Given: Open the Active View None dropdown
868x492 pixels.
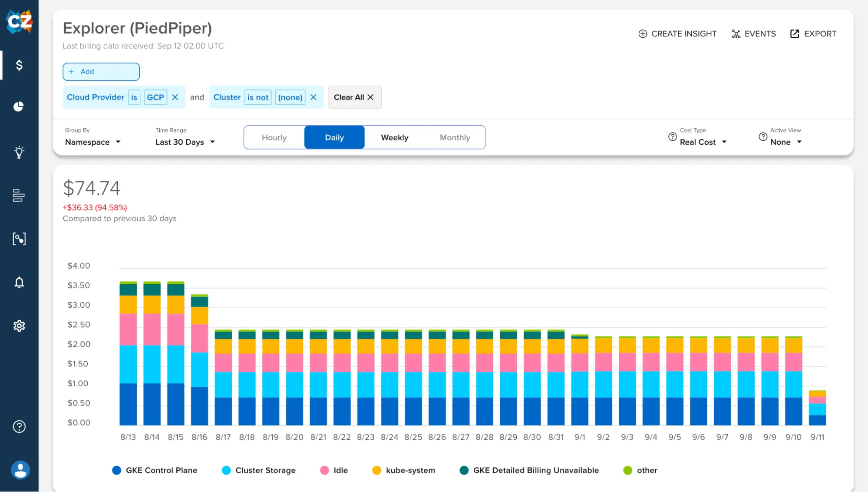Looking at the screenshot, I should (786, 142).
